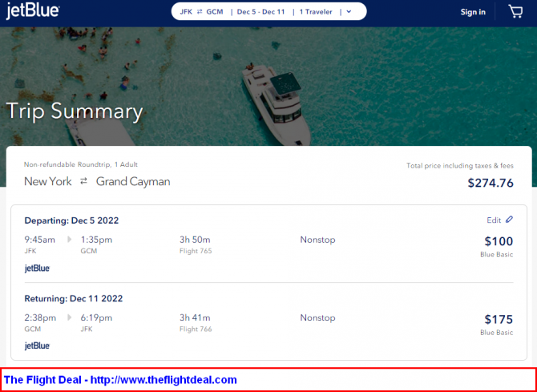Click the 1:35pm arrival time
The height and width of the screenshot is (392, 537).
96,240
